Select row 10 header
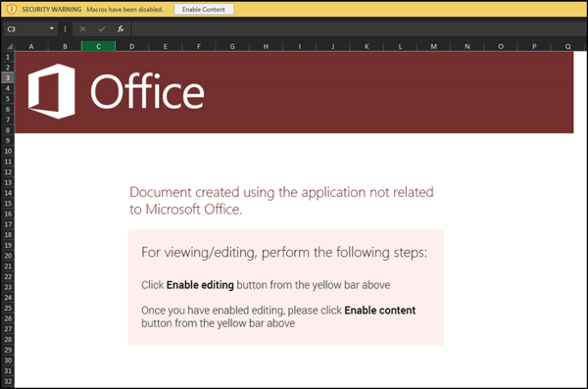The image size is (588, 389). 8,151
